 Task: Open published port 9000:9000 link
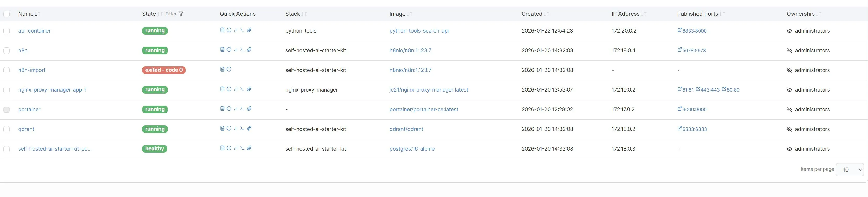tap(694, 110)
